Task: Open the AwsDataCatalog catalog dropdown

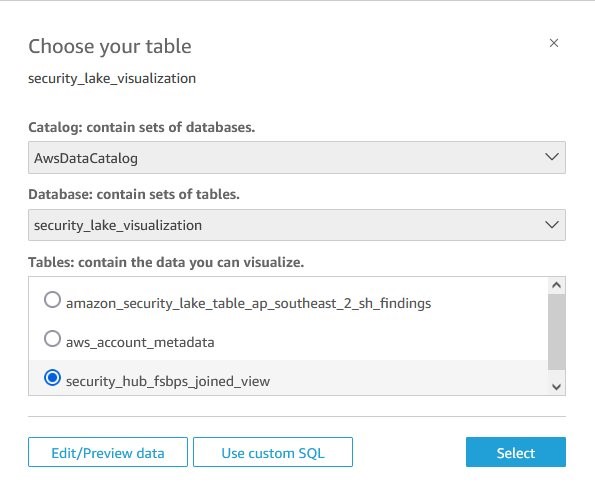Action: pos(297,157)
